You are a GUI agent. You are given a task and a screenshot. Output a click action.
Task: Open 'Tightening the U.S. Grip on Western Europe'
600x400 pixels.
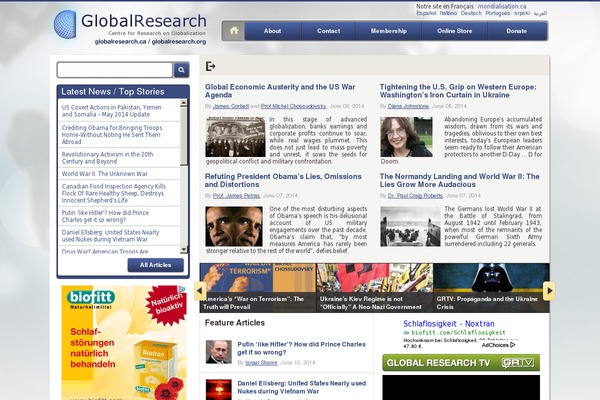458,91
